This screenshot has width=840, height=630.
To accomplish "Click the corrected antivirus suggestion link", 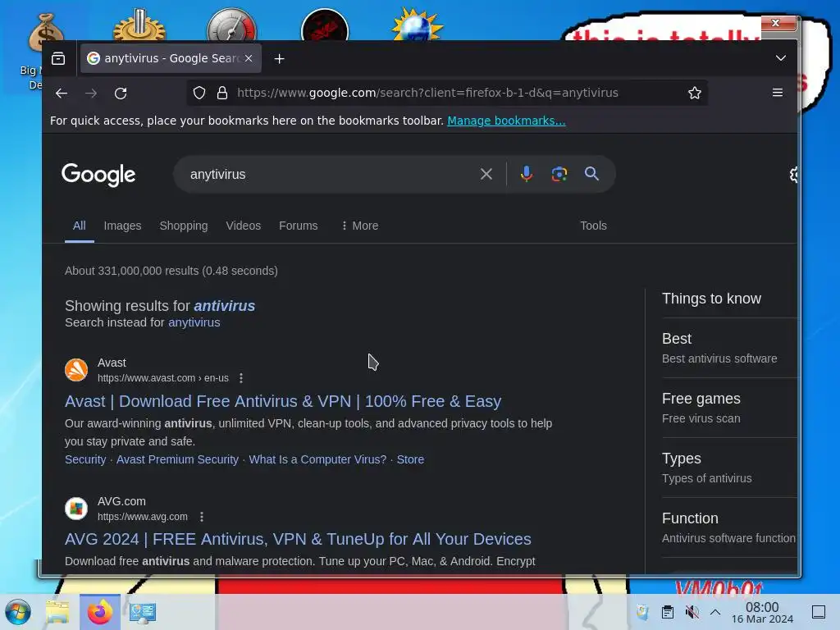I will 225,305.
